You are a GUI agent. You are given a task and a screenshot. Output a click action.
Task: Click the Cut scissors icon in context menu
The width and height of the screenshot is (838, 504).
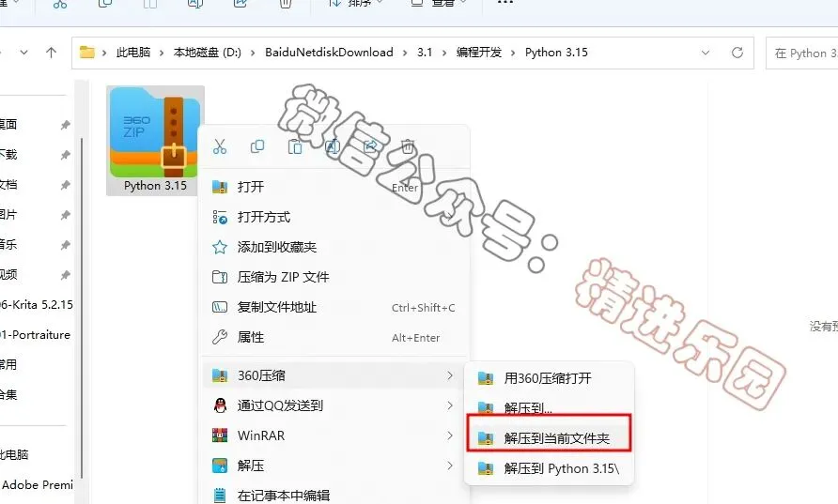tap(220, 145)
